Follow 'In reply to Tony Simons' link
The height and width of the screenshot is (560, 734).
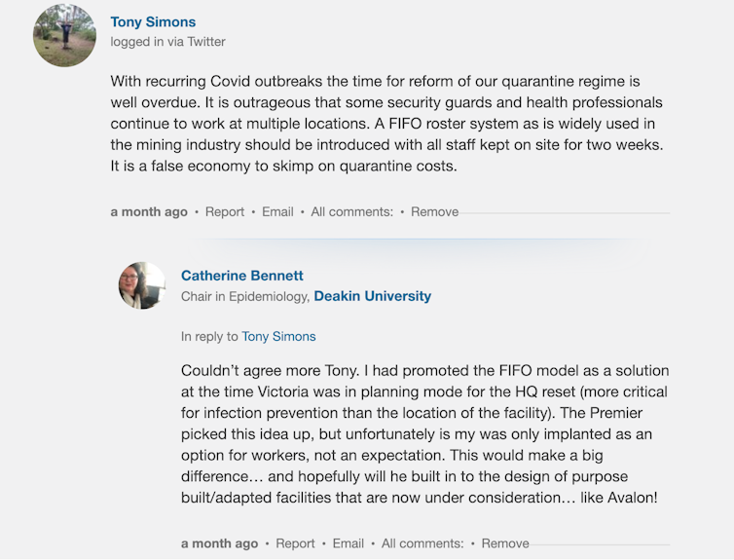278,336
